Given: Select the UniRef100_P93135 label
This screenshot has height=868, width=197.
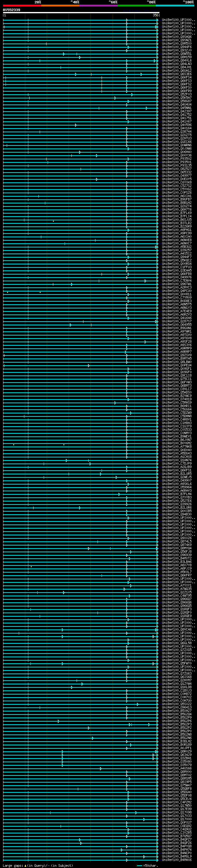Looking at the screenshot, I should [177, 165].
